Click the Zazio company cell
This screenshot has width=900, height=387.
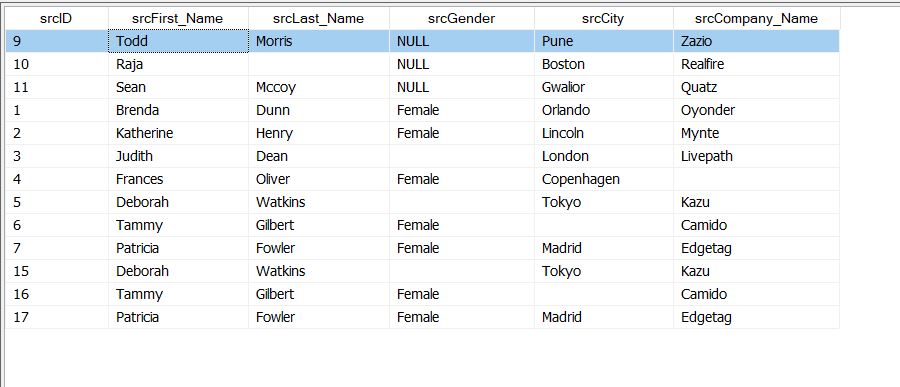tap(757, 41)
